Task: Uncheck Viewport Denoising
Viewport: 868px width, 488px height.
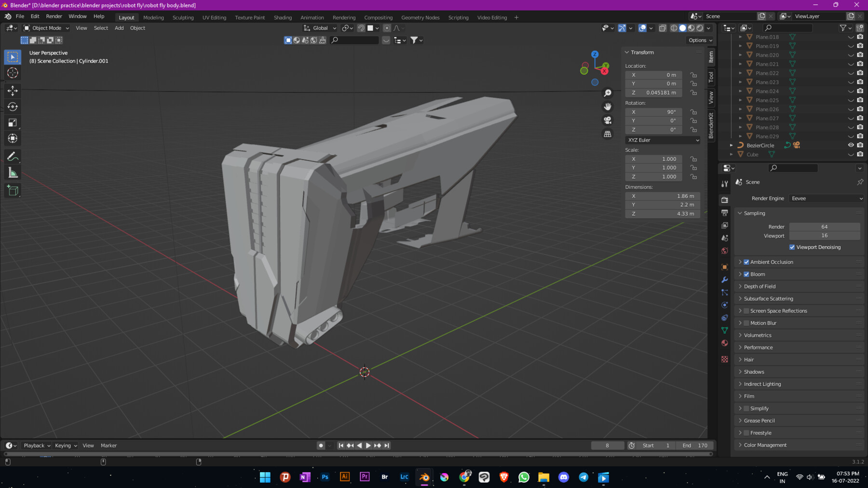Action: pos(791,247)
